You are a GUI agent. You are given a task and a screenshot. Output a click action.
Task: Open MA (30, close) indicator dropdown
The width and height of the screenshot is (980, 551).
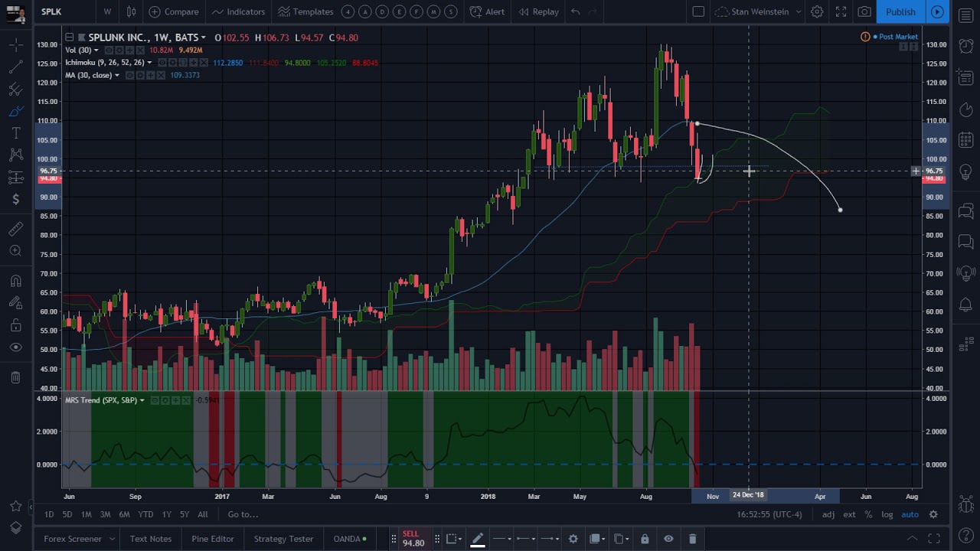pos(116,75)
